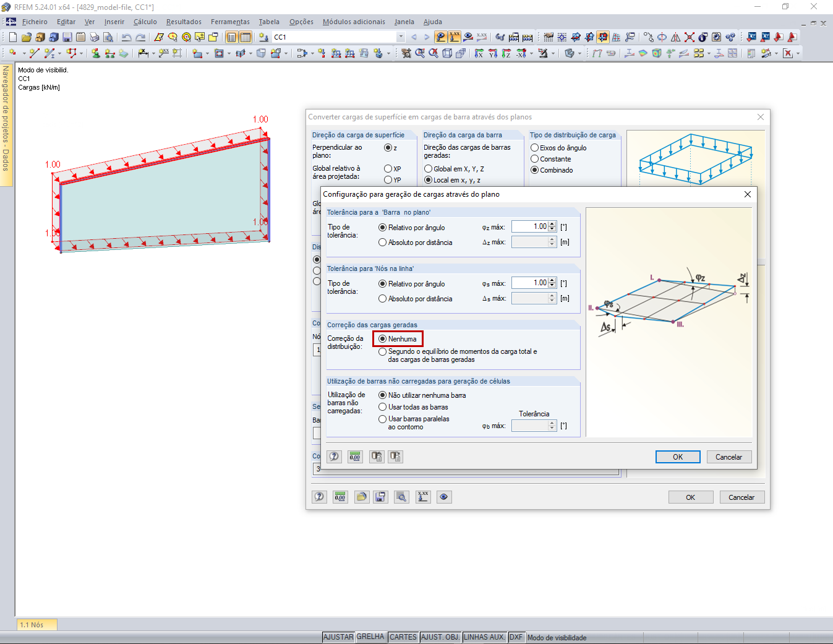
Task: Click the φs máx tolerance input field
Action: pos(530,283)
